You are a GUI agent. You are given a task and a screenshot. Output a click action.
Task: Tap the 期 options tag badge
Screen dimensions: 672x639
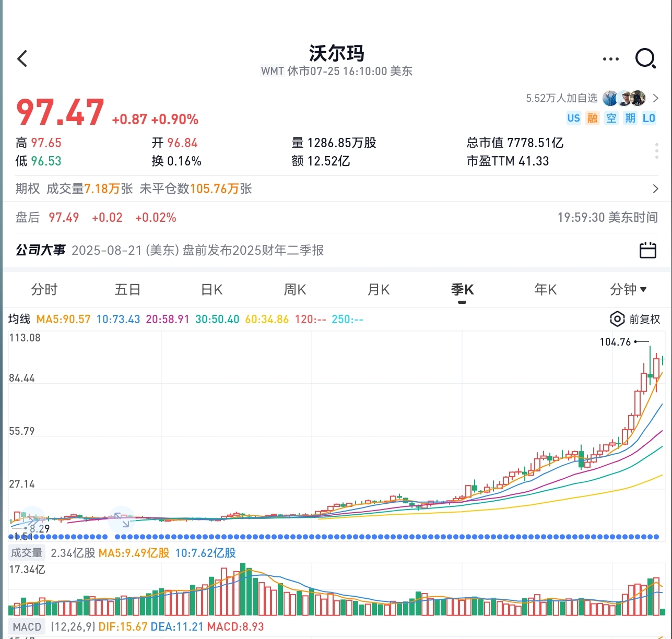click(x=630, y=118)
